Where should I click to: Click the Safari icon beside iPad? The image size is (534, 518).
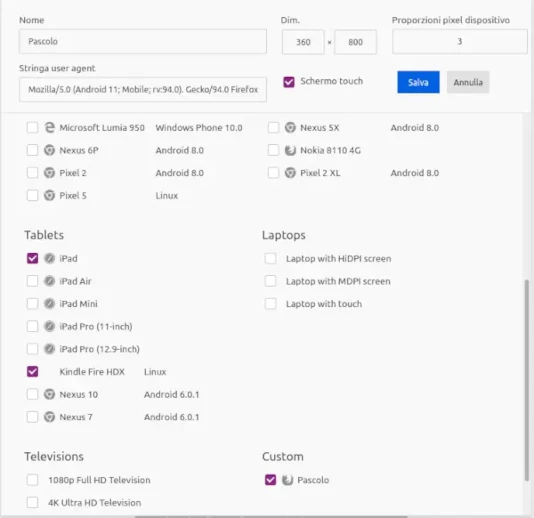click(x=49, y=258)
